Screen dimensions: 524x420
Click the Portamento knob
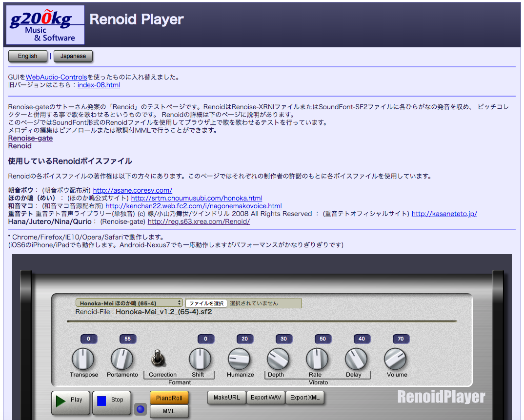(122, 359)
